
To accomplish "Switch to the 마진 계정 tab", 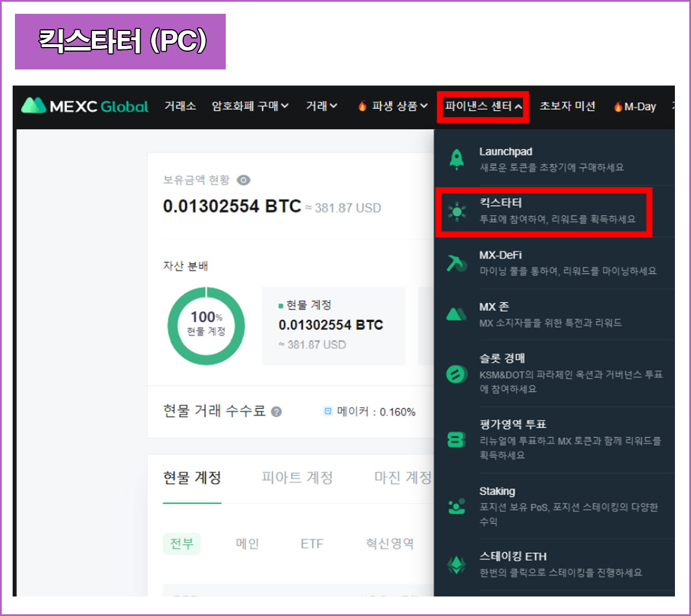I will coord(403,478).
